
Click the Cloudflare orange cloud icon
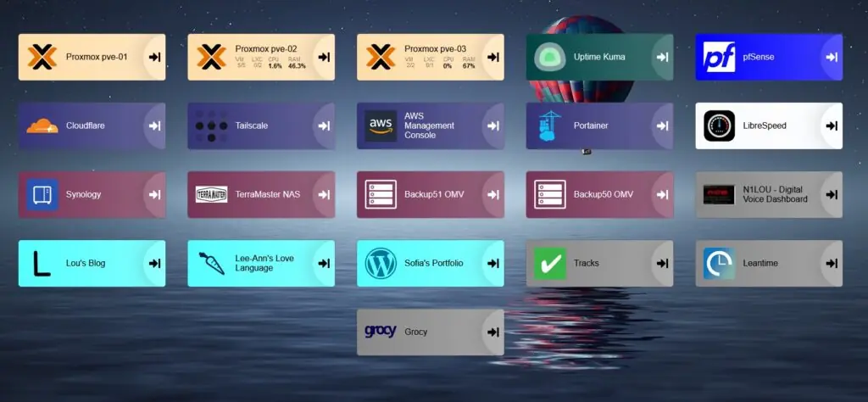pos(42,126)
